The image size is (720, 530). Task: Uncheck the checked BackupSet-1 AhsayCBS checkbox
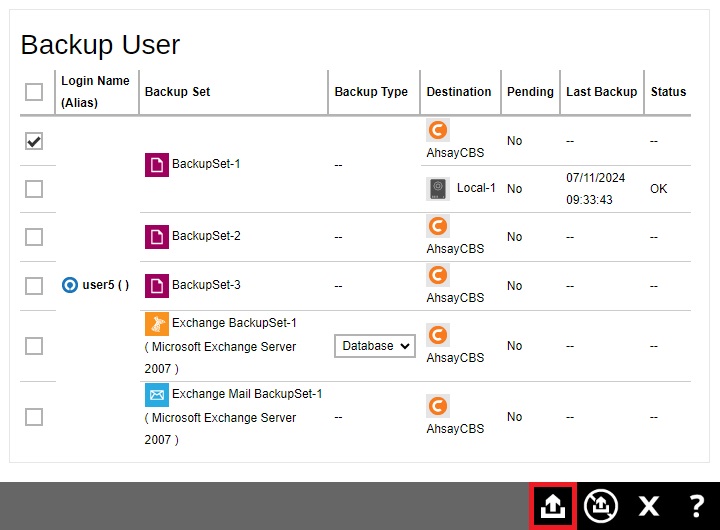(34, 141)
